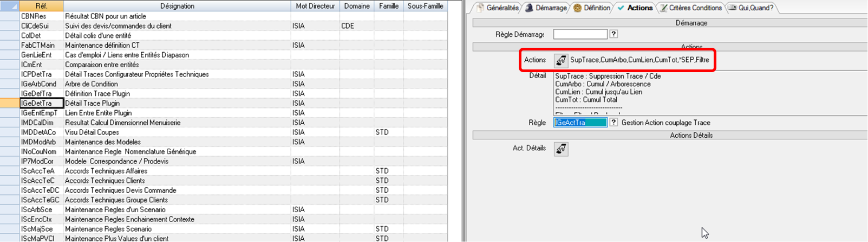
Task: Sort by the Réf. column header
Action: [x=41, y=6]
